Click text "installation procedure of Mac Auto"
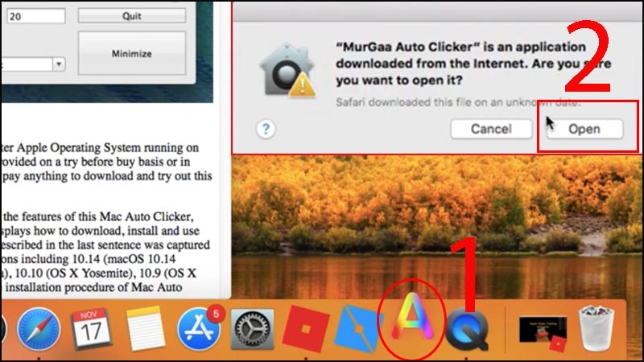The width and height of the screenshot is (644, 362). [x=93, y=287]
